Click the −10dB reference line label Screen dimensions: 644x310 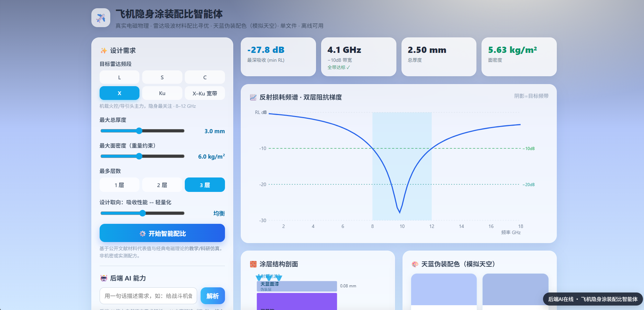[x=529, y=148]
